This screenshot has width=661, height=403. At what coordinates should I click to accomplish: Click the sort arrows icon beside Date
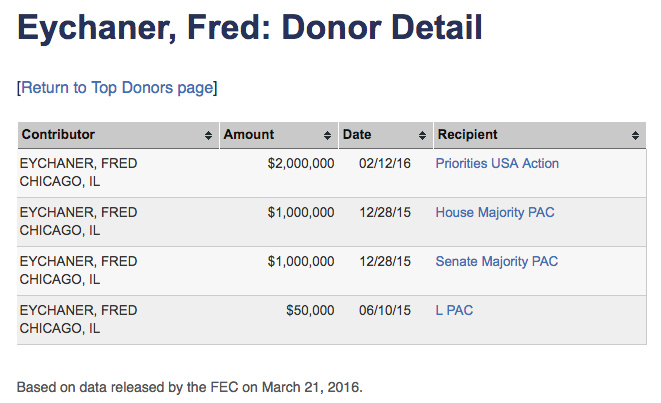(x=423, y=135)
